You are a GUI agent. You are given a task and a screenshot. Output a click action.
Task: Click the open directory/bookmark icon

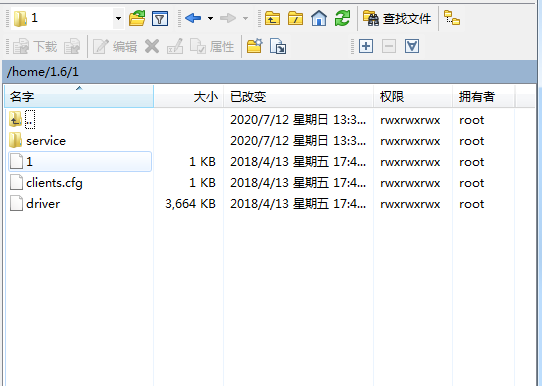[137, 18]
